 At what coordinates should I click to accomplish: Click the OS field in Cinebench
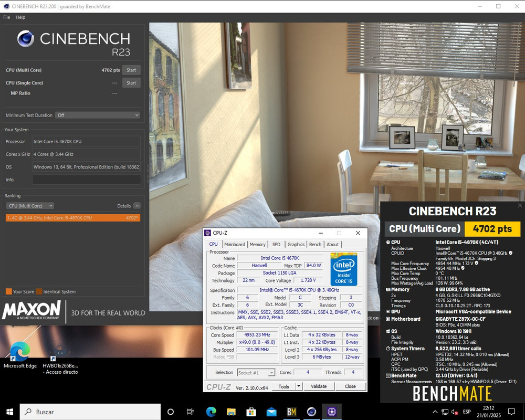pyautogui.click(x=86, y=167)
